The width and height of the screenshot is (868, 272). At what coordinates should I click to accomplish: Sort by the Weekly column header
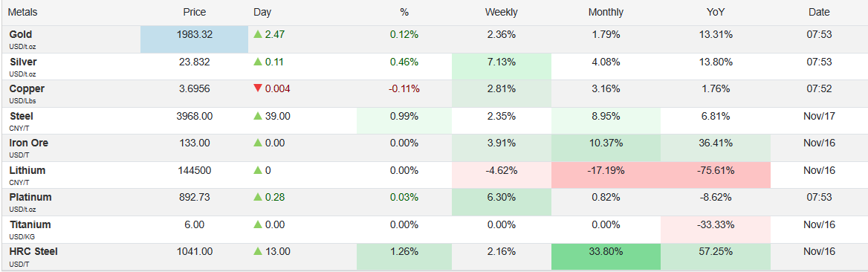(x=501, y=12)
